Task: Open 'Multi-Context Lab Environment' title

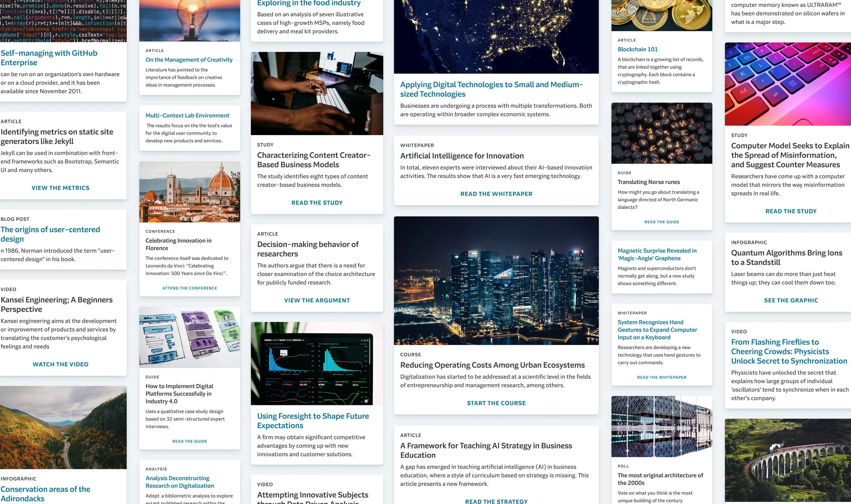Action: tap(187, 116)
